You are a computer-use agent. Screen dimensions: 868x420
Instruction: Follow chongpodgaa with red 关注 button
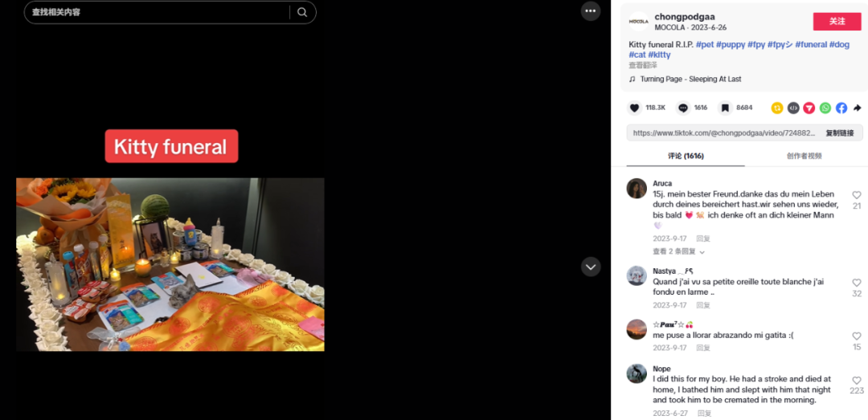[837, 21]
